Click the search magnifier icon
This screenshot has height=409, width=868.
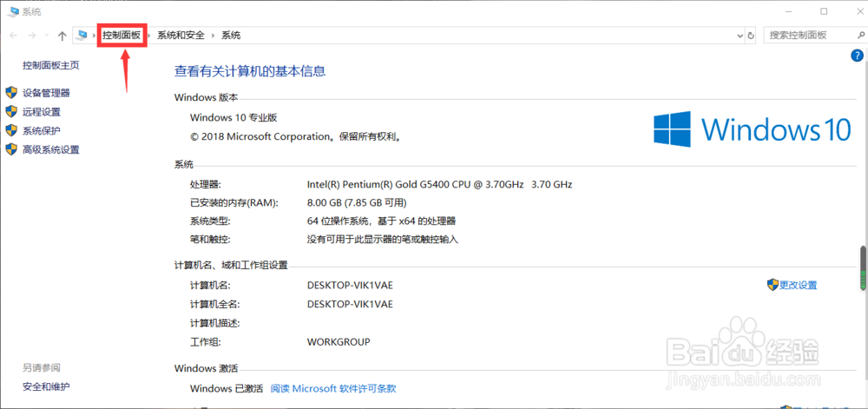859,35
